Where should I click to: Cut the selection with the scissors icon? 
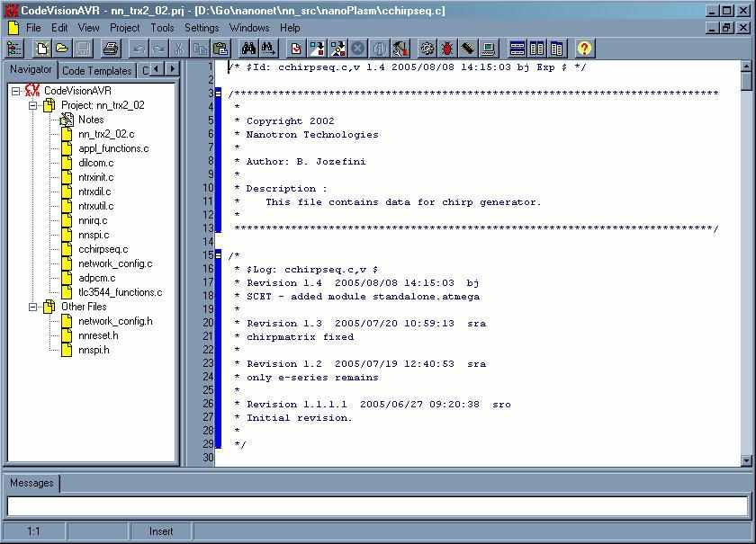pos(178,49)
